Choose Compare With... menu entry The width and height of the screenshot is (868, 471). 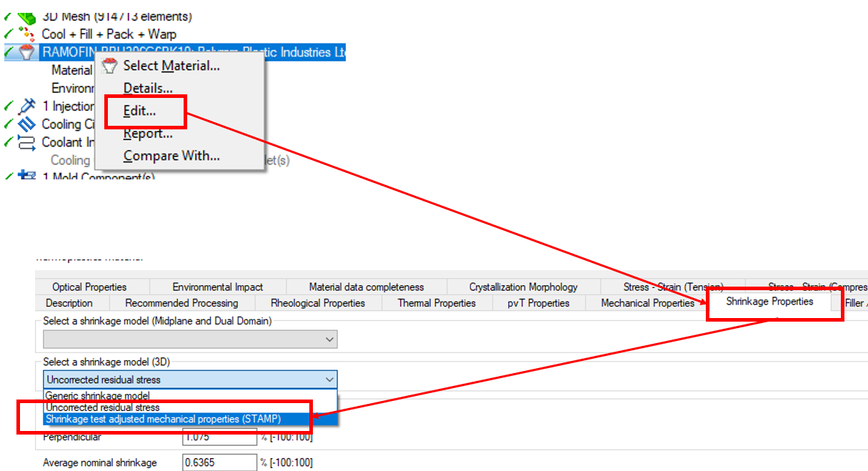click(171, 156)
